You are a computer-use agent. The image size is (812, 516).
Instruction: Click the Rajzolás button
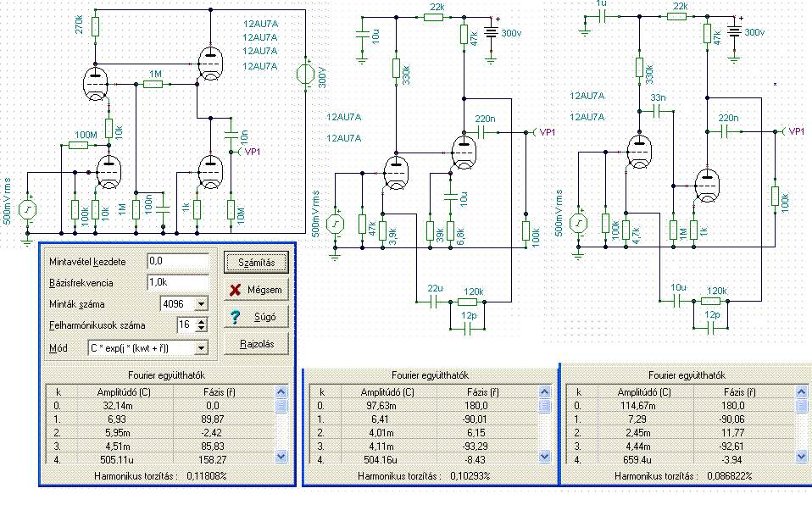click(256, 344)
